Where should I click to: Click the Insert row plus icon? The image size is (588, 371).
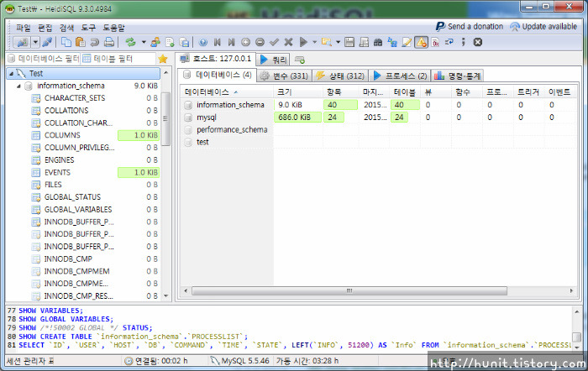pos(245,42)
